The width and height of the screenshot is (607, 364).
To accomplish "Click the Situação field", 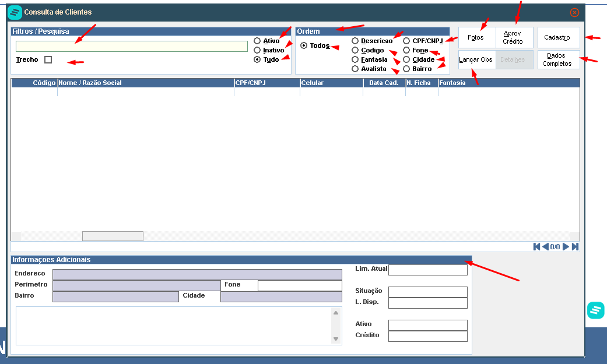I will pyautogui.click(x=428, y=292).
